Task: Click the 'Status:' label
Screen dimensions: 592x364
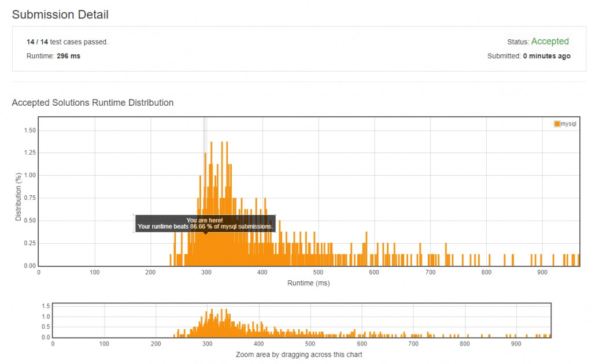Action: click(x=518, y=42)
